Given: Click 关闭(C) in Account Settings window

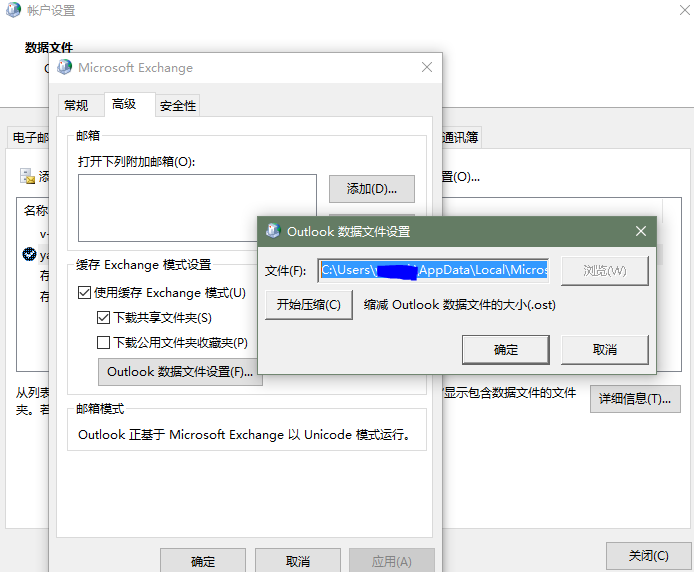Looking at the screenshot, I should (x=648, y=556).
